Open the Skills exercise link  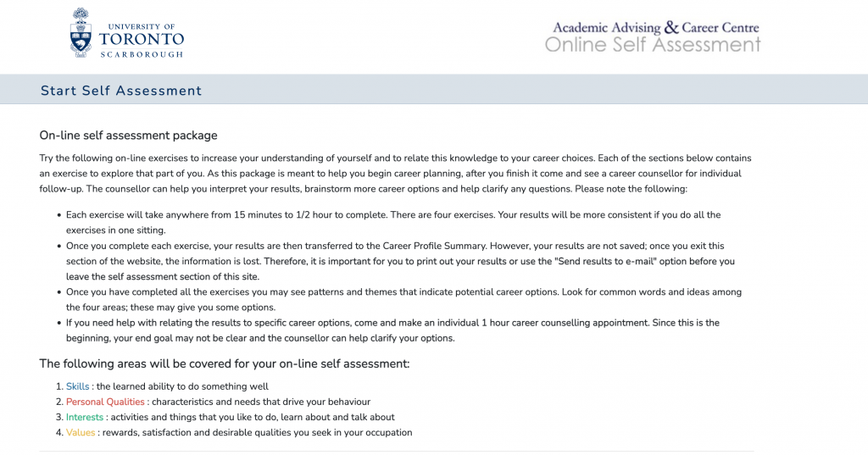(x=77, y=386)
